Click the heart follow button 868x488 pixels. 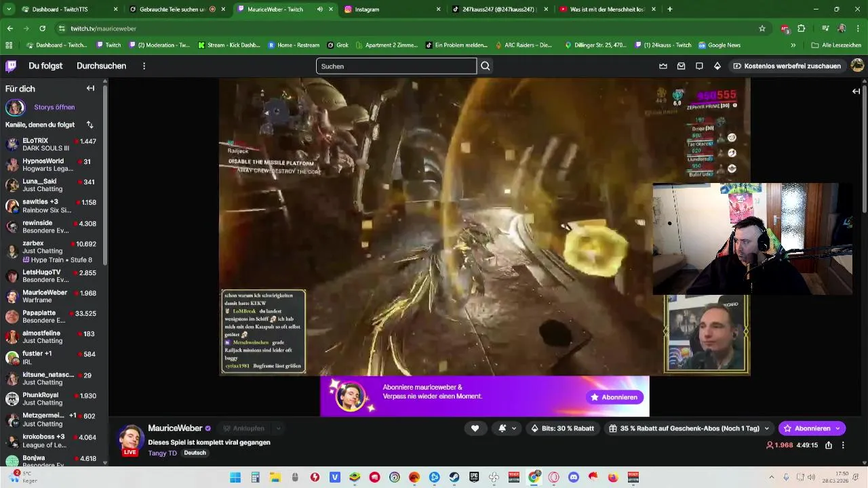click(475, 428)
